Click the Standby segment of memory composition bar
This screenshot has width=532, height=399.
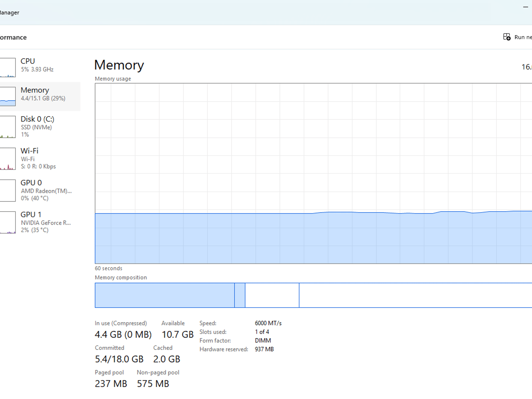[272, 295]
